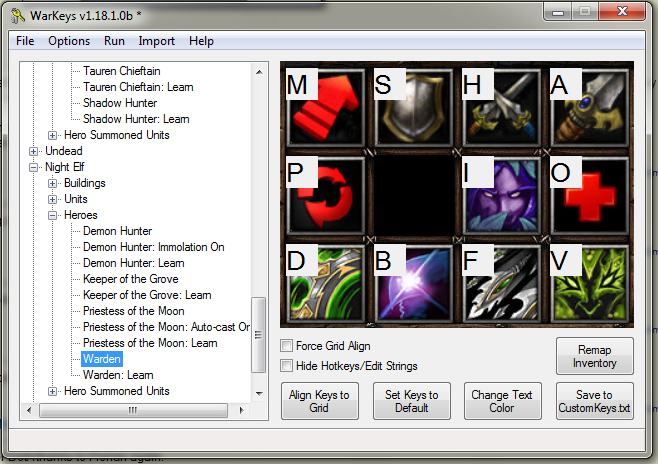
Task: Select Keeper of the Grove: Learn entry
Action: [147, 295]
